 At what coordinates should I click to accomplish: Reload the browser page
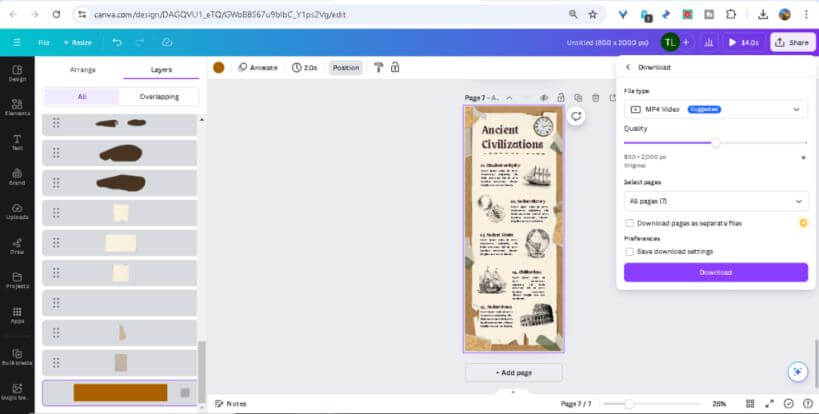[56, 15]
